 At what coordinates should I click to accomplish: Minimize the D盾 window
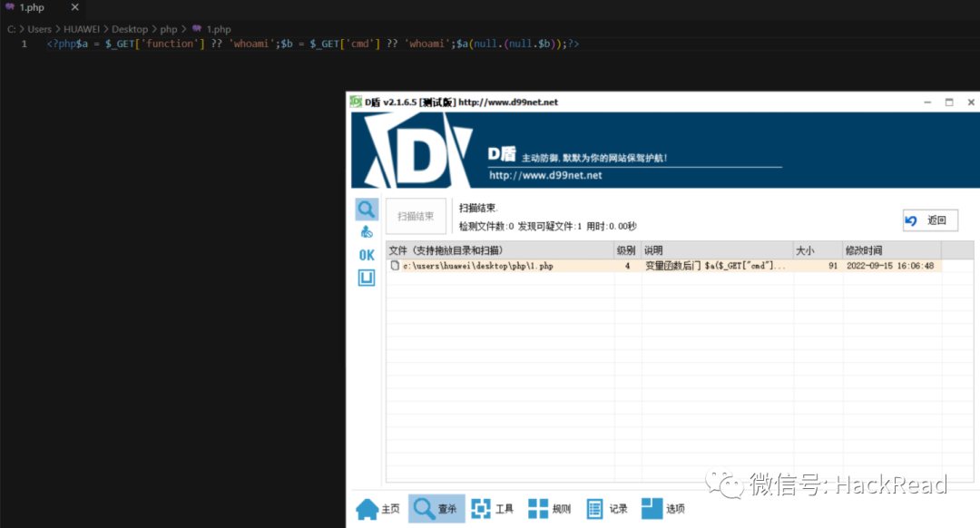[x=927, y=103]
